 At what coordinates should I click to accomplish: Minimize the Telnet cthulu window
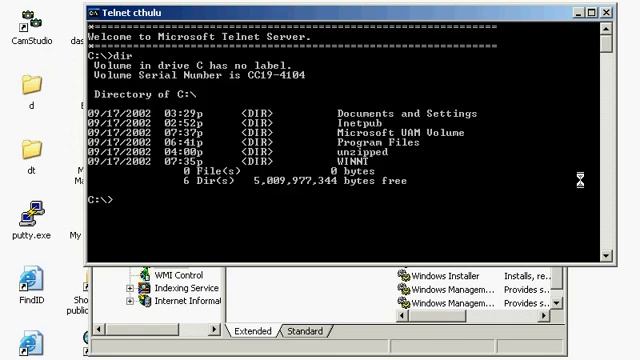[x=578, y=13]
